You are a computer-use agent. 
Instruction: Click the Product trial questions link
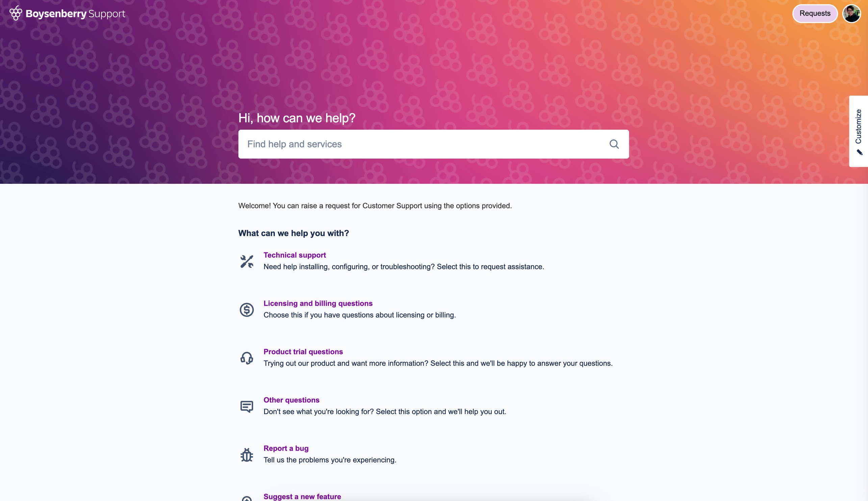pyautogui.click(x=303, y=351)
